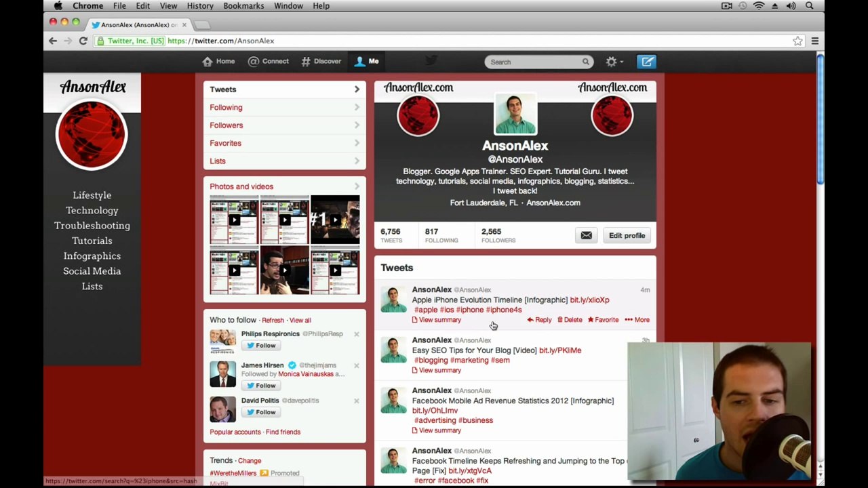Image resolution: width=868 pixels, height=488 pixels.
Task: Click the Twitter bird logo in navbar
Action: (431, 61)
